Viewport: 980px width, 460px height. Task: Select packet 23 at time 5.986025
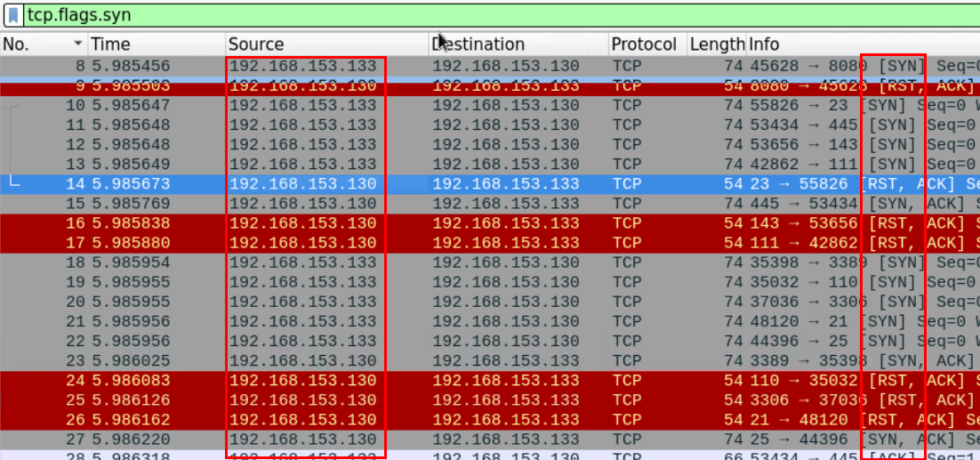(489, 360)
